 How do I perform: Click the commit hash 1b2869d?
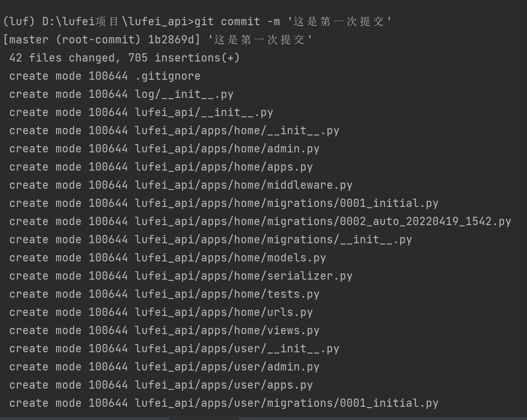pyautogui.click(x=171, y=40)
